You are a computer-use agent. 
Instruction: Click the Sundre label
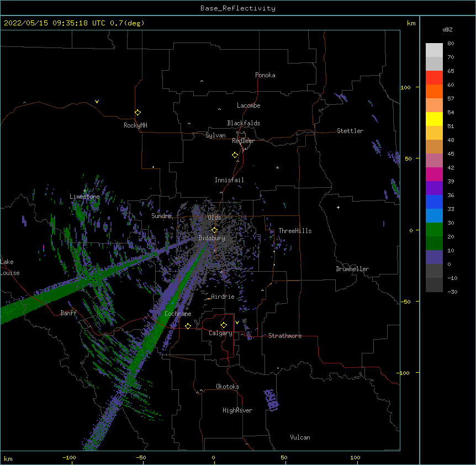pyautogui.click(x=161, y=216)
